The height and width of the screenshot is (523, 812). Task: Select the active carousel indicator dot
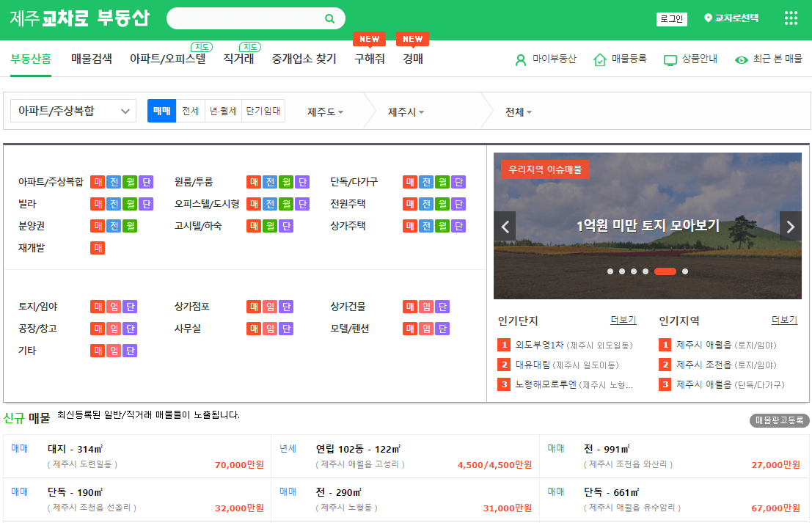click(665, 271)
